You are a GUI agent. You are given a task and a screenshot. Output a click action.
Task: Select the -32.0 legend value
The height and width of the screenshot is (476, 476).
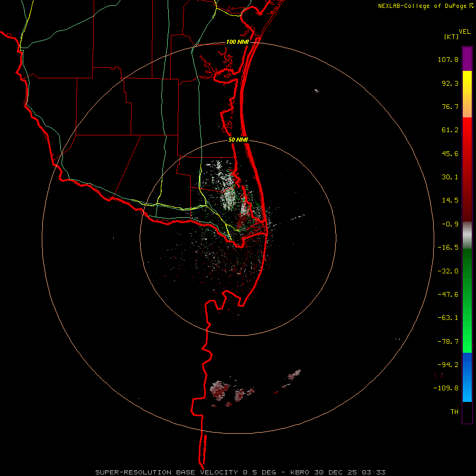tap(448, 271)
